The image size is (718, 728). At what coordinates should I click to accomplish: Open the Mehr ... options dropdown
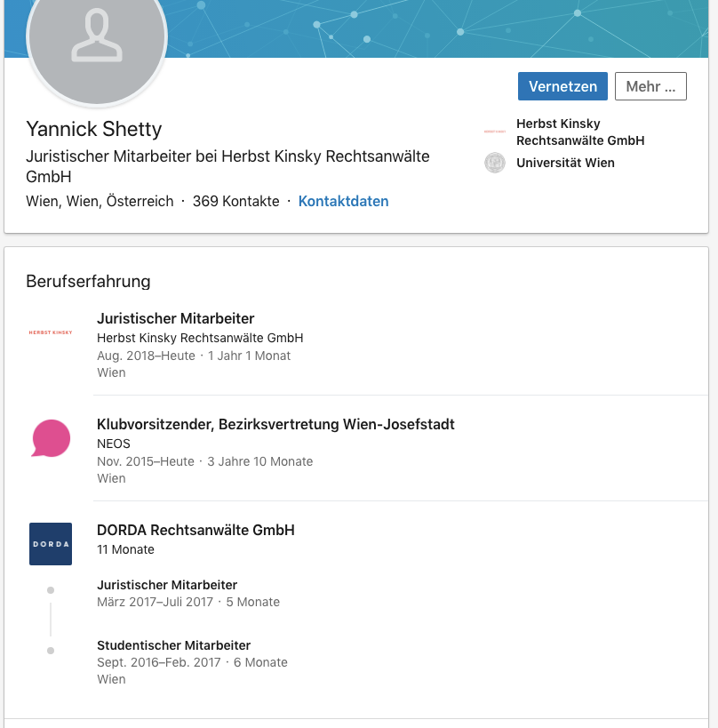click(x=650, y=86)
